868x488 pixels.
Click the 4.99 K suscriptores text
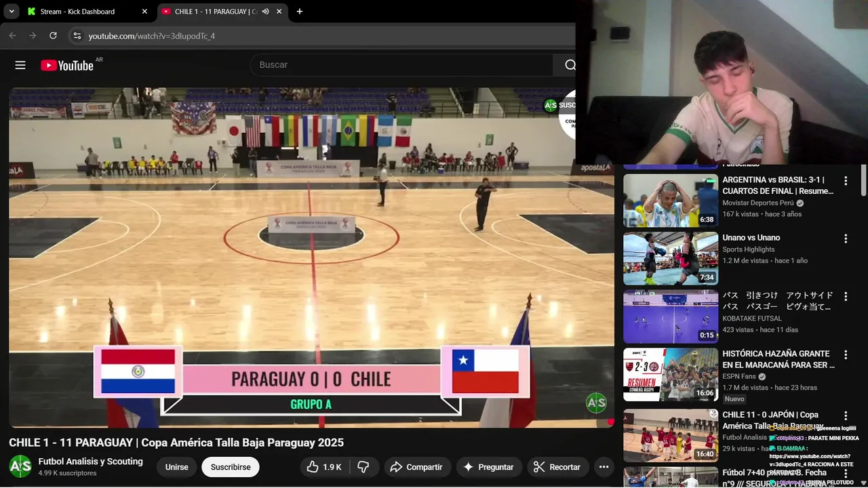point(68,473)
